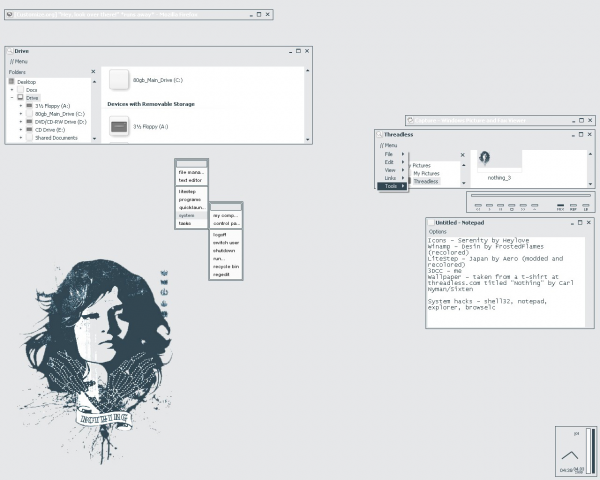Click the Winamp stop button

[512, 206]
